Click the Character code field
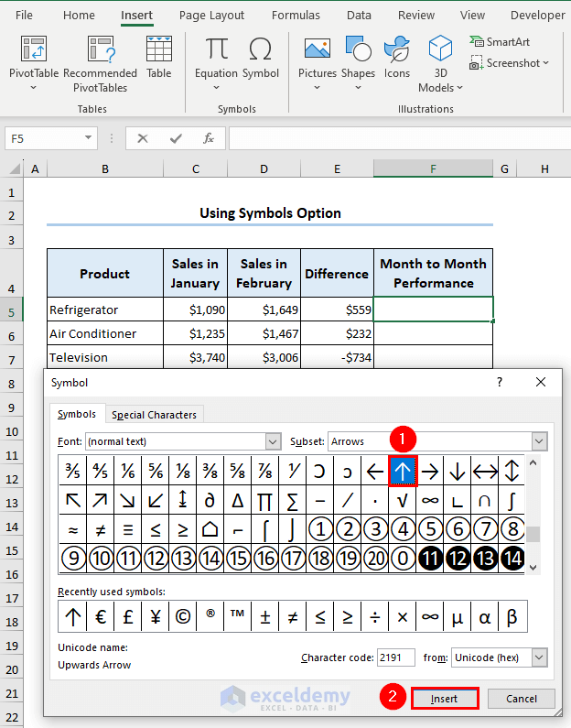Viewport: 571px width, 728px height. point(394,657)
